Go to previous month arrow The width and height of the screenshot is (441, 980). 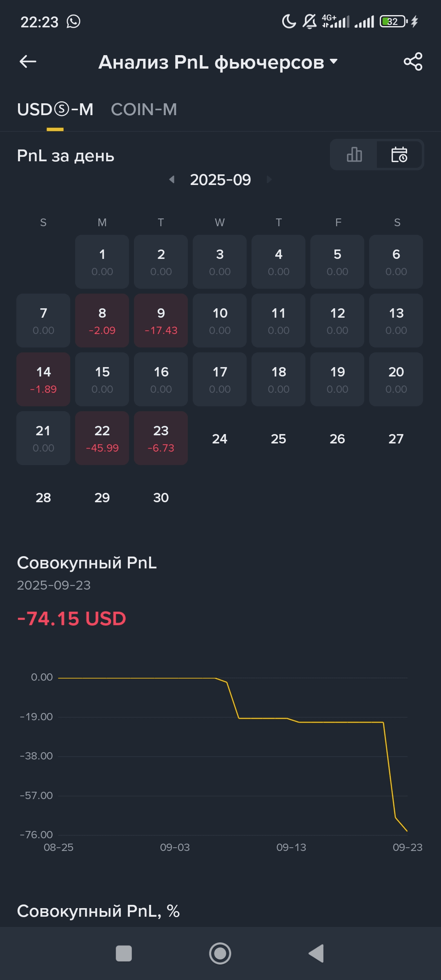pyautogui.click(x=172, y=179)
